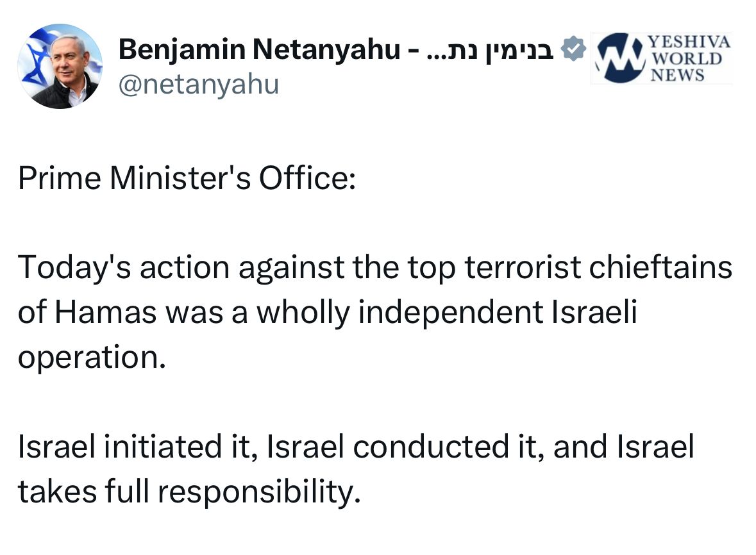This screenshot has width=756, height=555.
Task: Click the word "chieftains" in the tweet
Action: [659, 267]
